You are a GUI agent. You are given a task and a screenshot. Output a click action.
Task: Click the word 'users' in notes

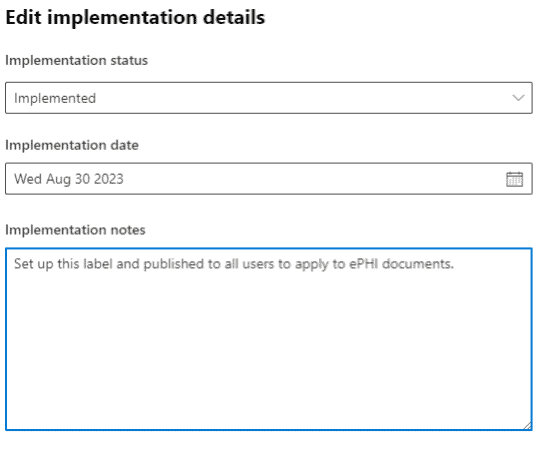tap(259, 264)
